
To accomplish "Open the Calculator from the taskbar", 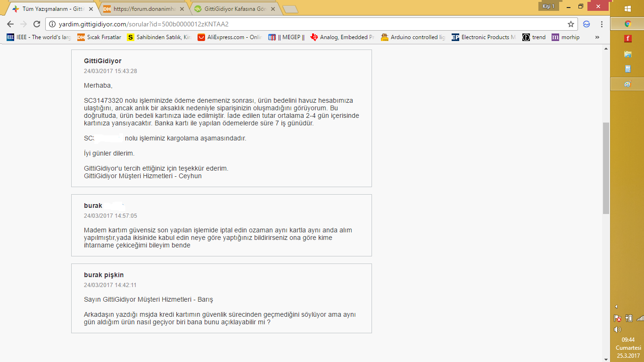I will click(627, 69).
